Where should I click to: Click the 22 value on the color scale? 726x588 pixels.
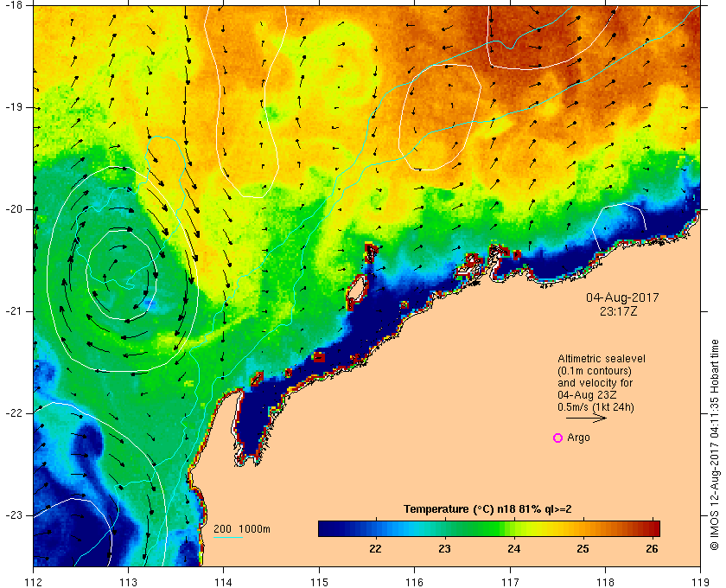375,549
